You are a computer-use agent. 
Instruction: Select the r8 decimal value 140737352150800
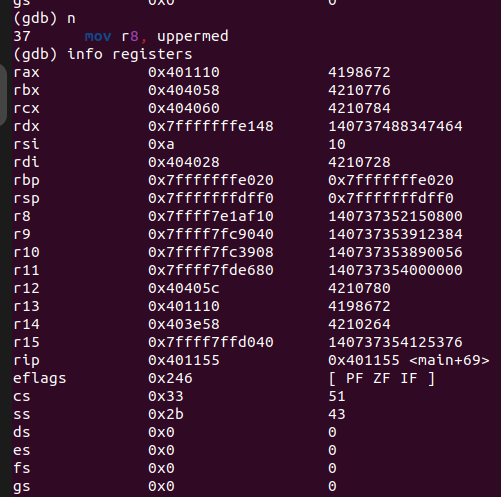pyautogui.click(x=395, y=216)
